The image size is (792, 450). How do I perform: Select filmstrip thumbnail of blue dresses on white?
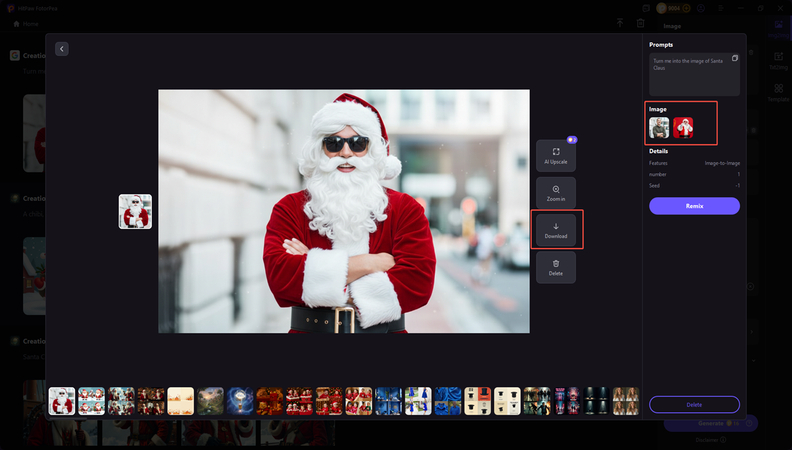pyautogui.click(x=418, y=401)
